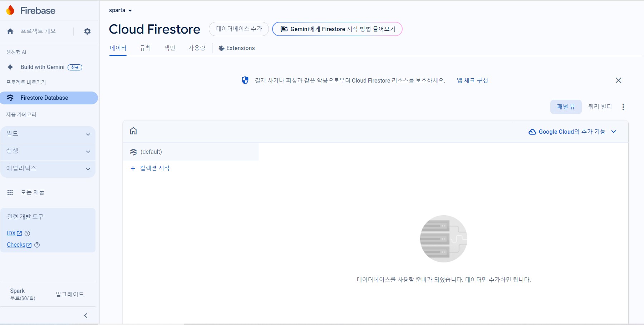Open the Extensions tab
This screenshot has height=325, width=644.
coord(237,48)
